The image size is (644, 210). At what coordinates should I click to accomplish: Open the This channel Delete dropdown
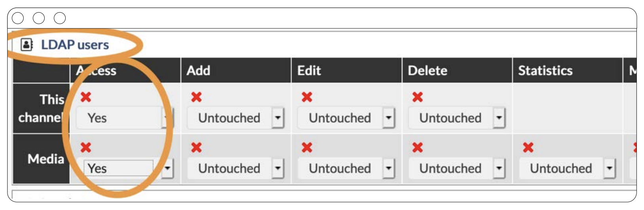(456, 118)
